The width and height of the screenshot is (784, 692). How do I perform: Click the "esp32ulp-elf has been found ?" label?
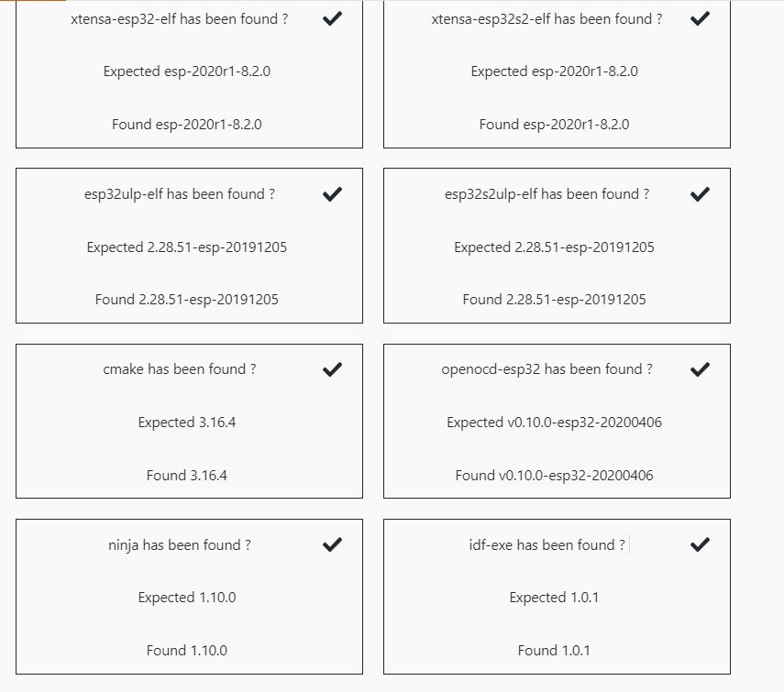click(180, 194)
